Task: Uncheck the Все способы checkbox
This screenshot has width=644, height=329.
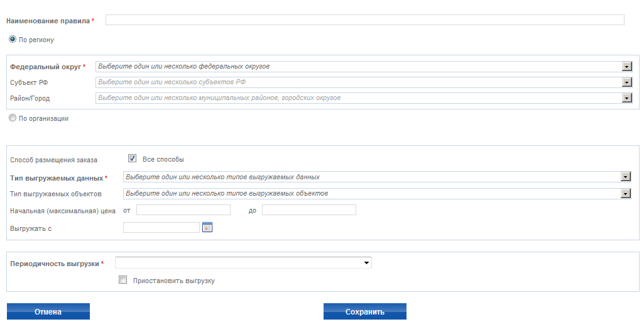Action: pos(132,159)
